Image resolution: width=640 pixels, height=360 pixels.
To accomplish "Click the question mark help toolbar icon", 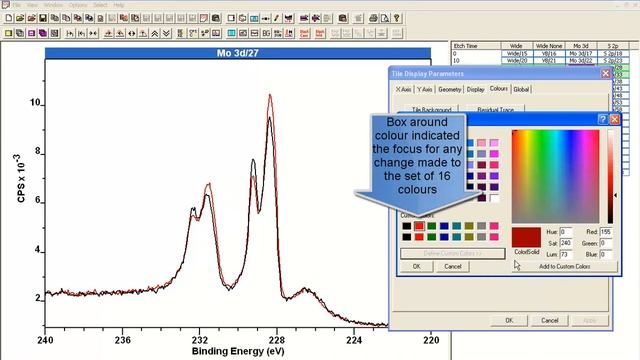I will (396, 18).
